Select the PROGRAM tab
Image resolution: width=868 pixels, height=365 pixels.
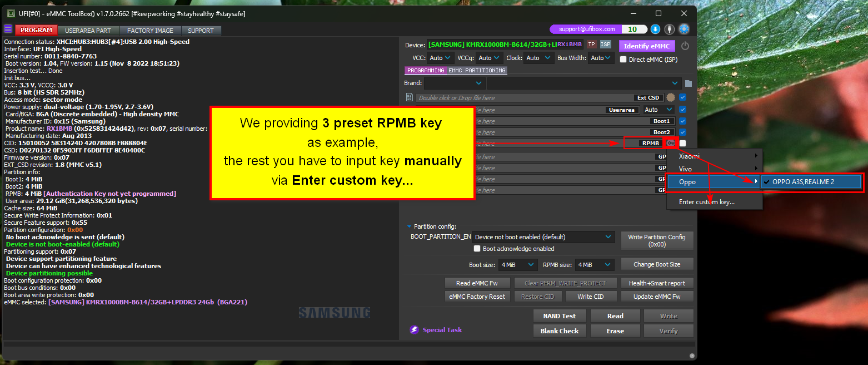click(36, 30)
